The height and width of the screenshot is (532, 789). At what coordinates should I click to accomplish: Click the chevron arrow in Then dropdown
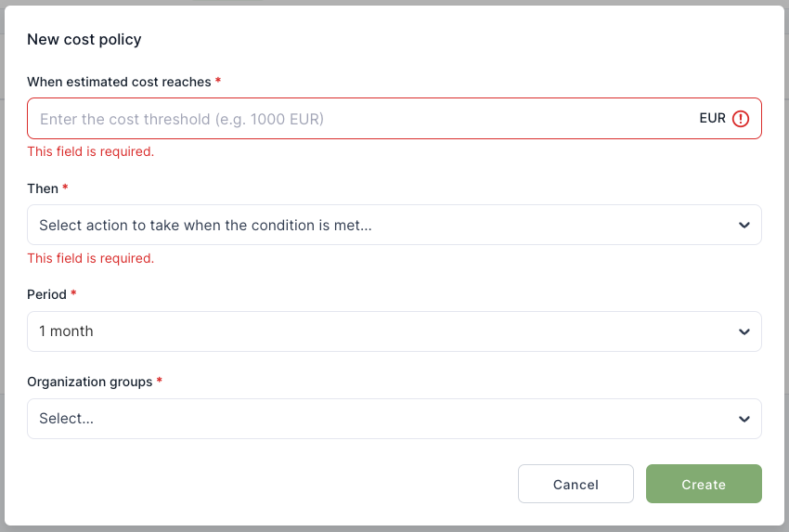(x=744, y=226)
